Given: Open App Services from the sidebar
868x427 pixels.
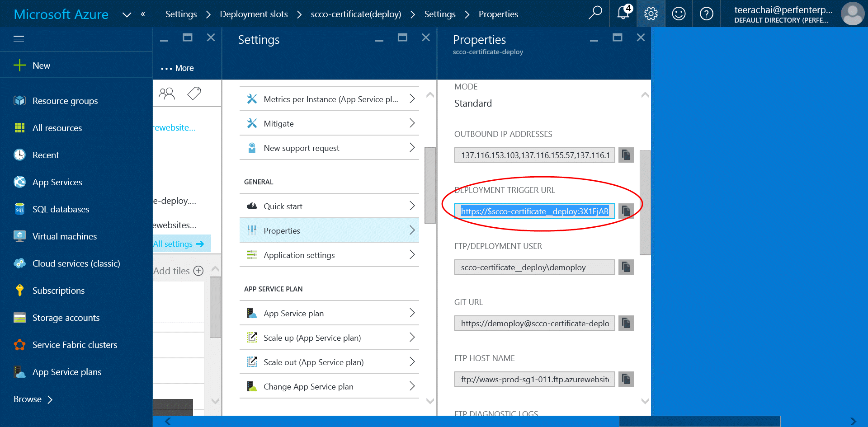Looking at the screenshot, I should 57,182.
